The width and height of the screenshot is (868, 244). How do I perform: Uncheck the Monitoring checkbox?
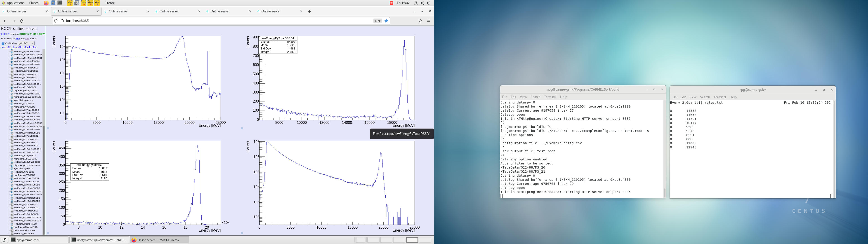tap(3, 43)
